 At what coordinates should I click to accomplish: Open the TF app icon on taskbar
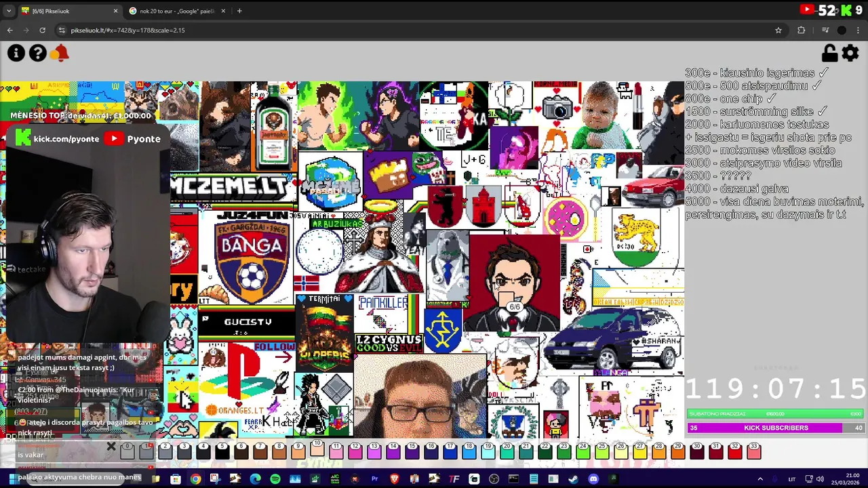point(454,480)
